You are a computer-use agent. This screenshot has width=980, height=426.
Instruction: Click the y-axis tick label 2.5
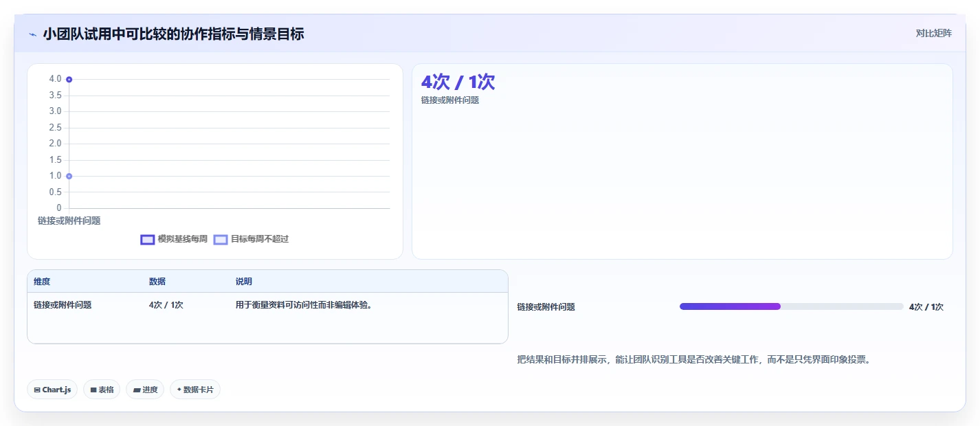click(x=55, y=128)
